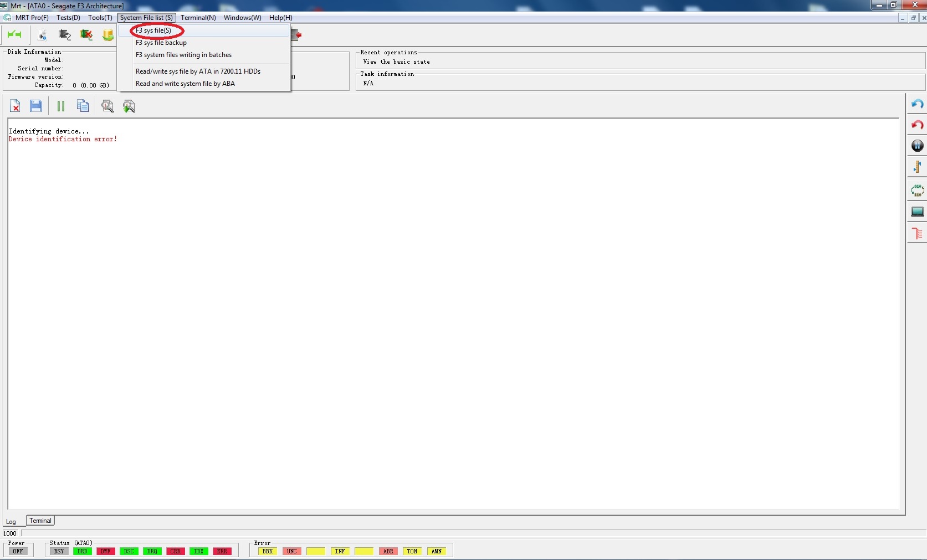Click 'View the basic state' recent operation
Image resolution: width=927 pixels, height=560 pixels.
[396, 62]
